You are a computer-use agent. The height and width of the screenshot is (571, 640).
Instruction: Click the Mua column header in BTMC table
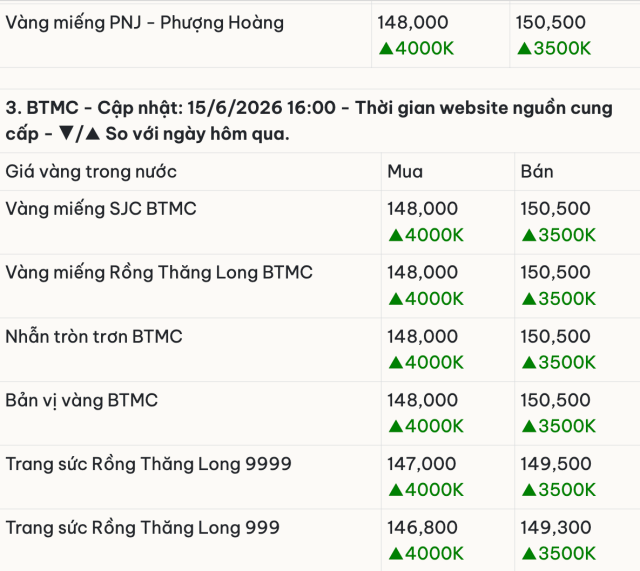tap(405, 171)
